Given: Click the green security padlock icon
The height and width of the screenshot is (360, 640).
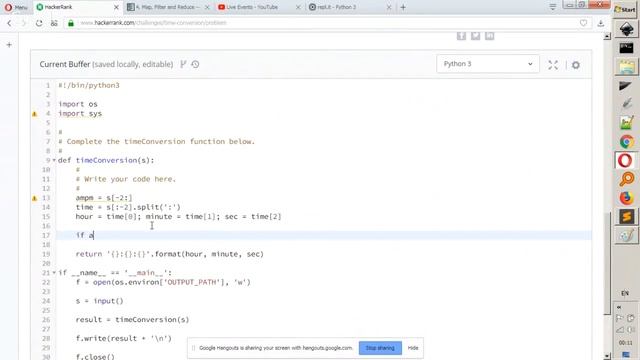Looking at the screenshot, I should tap(71, 23).
